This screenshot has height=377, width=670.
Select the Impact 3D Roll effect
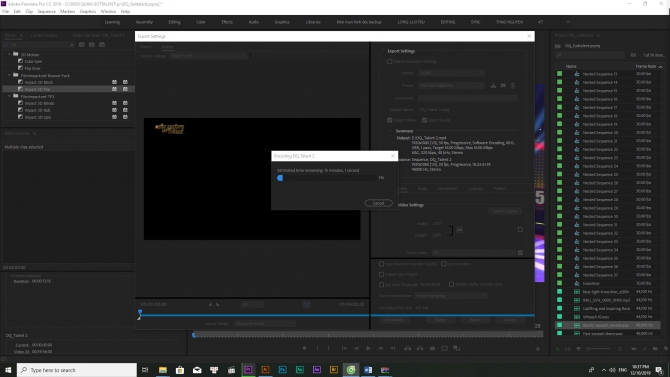pyautogui.click(x=37, y=110)
